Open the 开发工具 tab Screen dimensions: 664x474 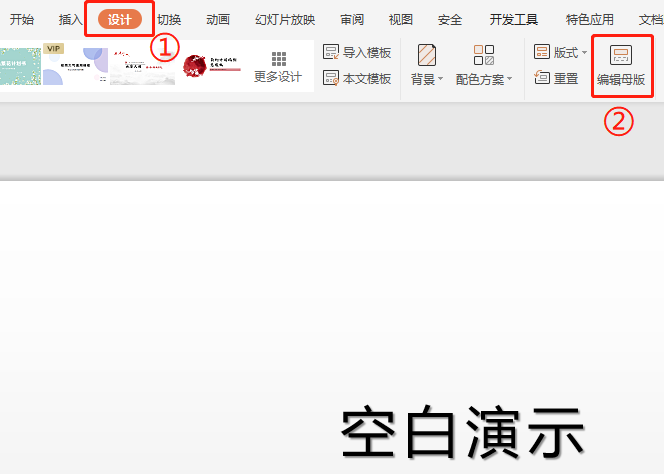tap(514, 19)
